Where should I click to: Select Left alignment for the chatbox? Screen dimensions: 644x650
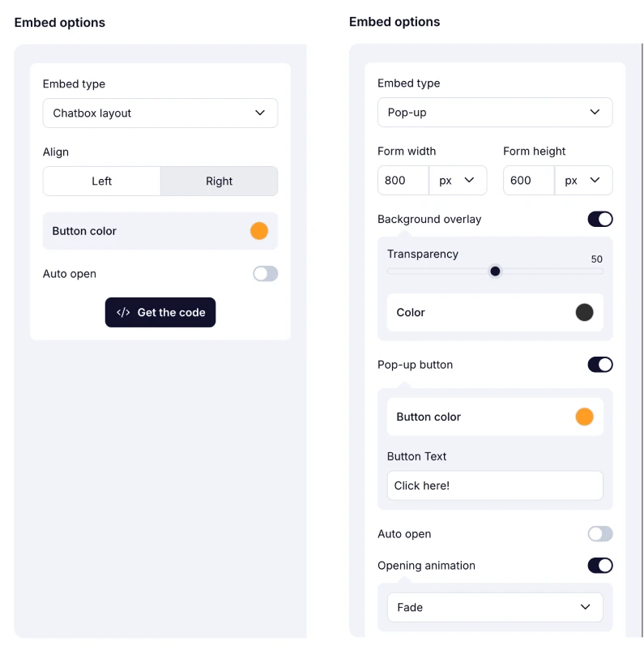(101, 181)
